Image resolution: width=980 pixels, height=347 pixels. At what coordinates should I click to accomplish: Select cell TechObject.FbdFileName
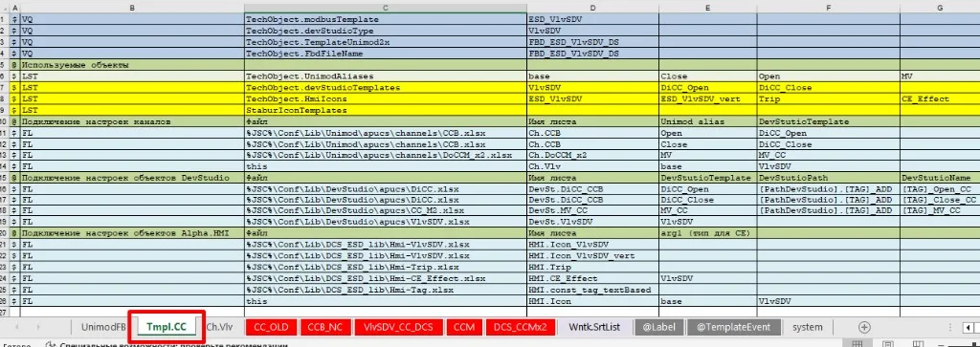(x=386, y=54)
